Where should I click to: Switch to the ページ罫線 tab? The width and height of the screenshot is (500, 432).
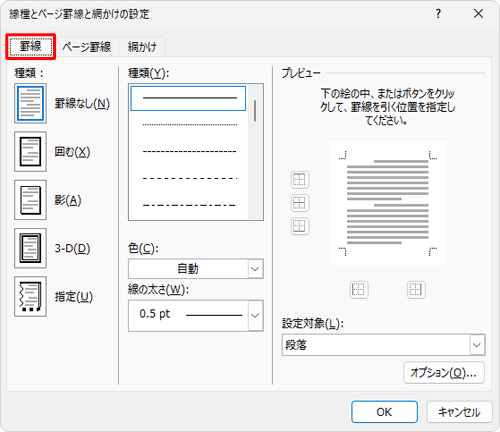[87, 47]
